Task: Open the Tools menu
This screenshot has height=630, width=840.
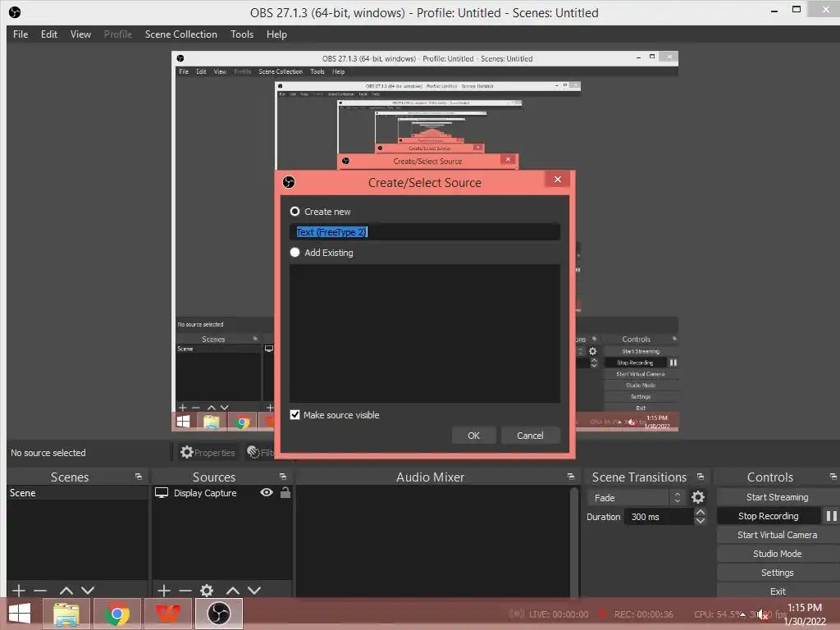Action: 242,34
